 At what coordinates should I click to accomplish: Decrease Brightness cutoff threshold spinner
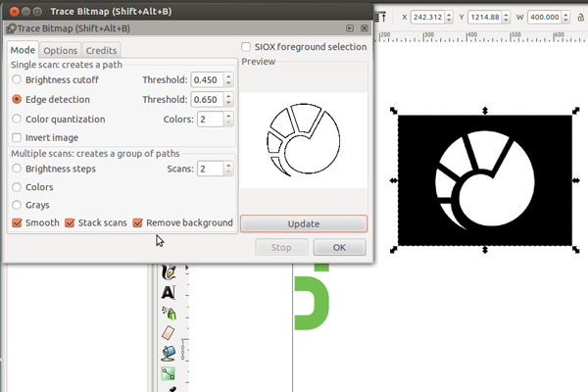point(228,83)
